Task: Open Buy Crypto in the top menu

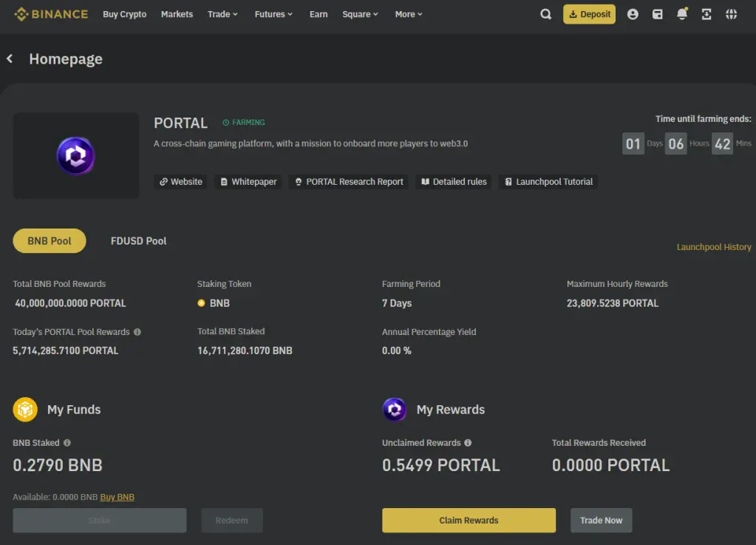Action: pyautogui.click(x=124, y=15)
